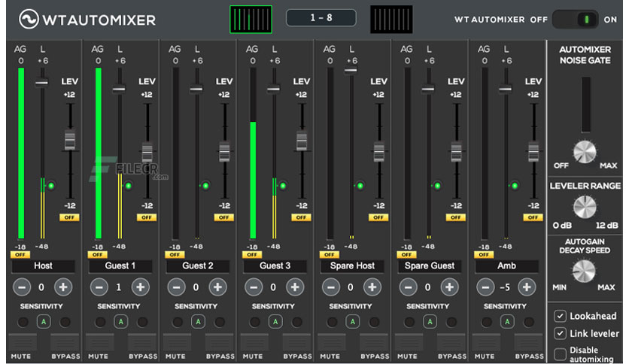This screenshot has width=629, height=364.
Task: Click the Leveler Range knob
Action: 585,207
